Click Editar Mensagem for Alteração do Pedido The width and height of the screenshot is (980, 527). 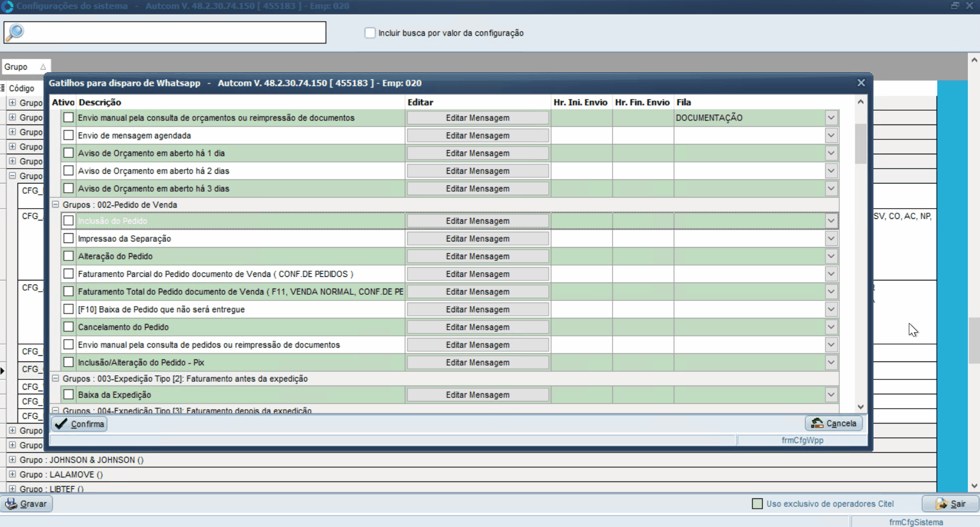[477, 256]
